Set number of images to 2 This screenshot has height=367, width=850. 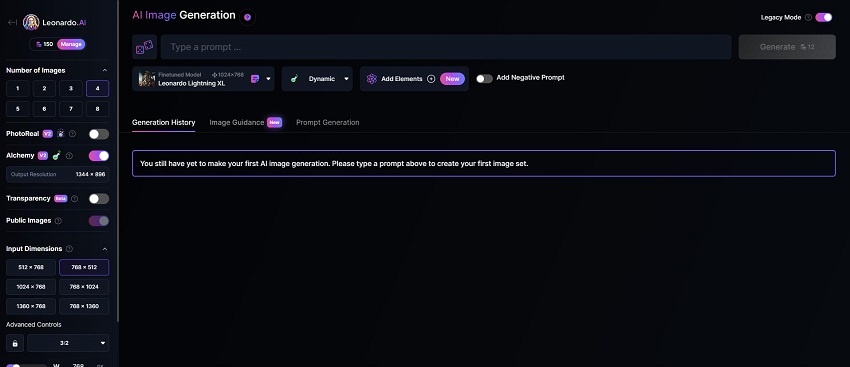point(44,88)
